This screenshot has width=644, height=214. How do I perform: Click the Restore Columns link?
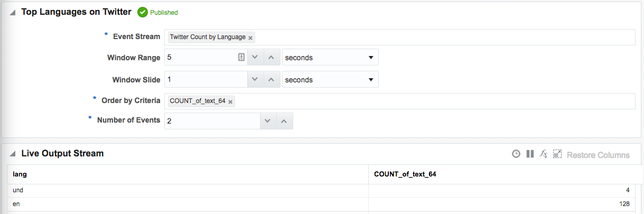click(598, 155)
